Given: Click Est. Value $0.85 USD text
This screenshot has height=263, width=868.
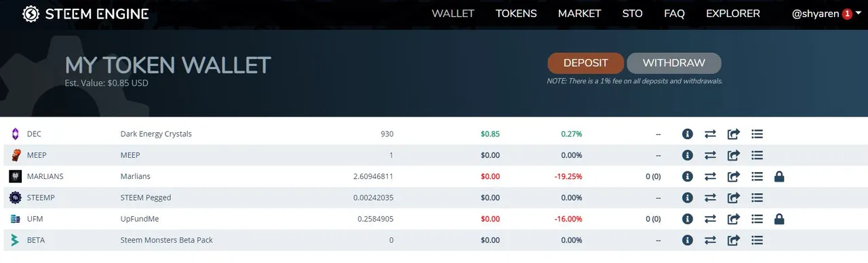Looking at the screenshot, I should [106, 83].
